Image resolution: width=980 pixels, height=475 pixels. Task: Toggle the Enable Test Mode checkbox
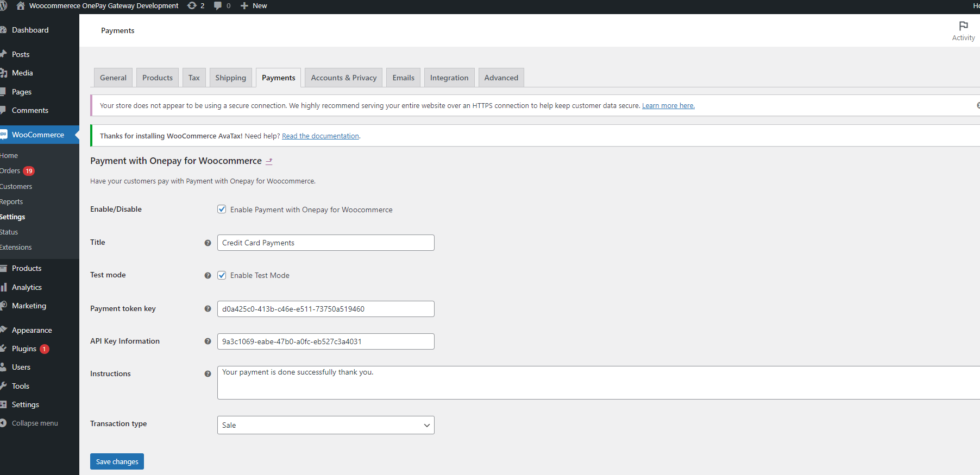point(222,275)
